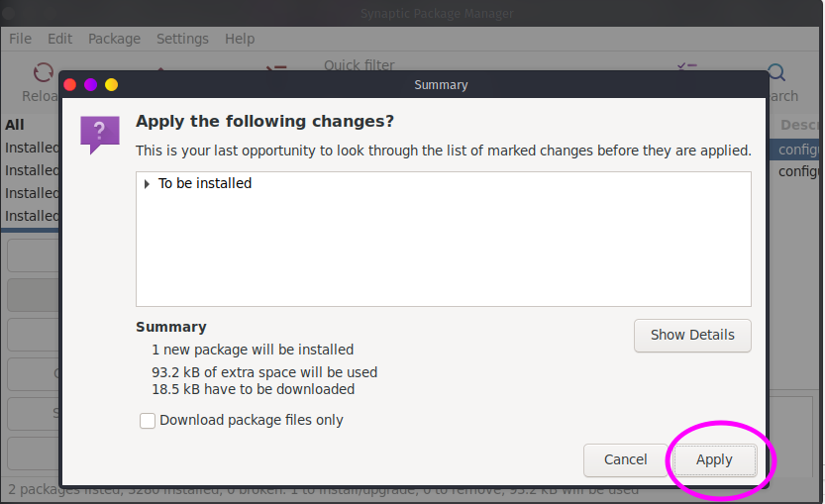Expand the To be installed list
The height and width of the screenshot is (504, 825).
tap(147, 183)
